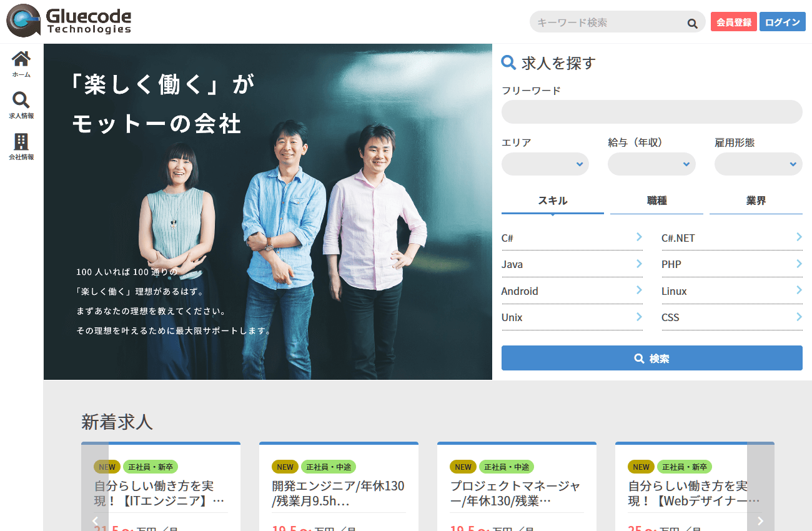This screenshot has width=812, height=531.
Task: Click the 正社員・中途 tag on 開発エンジニア card
Action: (329, 467)
